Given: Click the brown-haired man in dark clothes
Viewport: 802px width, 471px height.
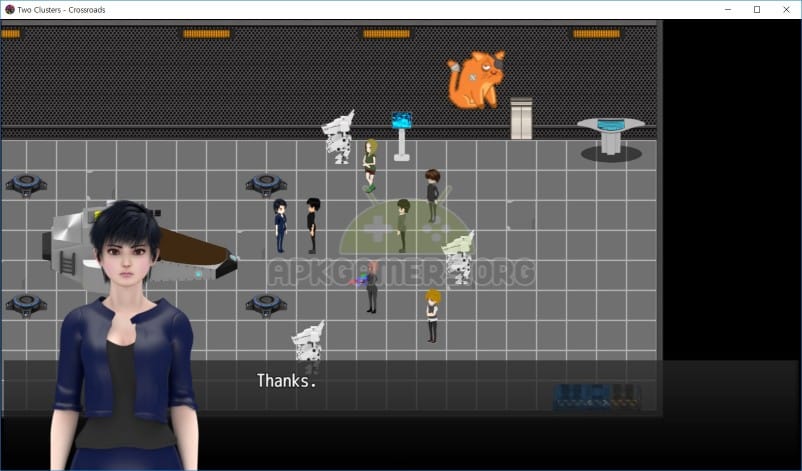Looking at the screenshot, I should [432, 194].
